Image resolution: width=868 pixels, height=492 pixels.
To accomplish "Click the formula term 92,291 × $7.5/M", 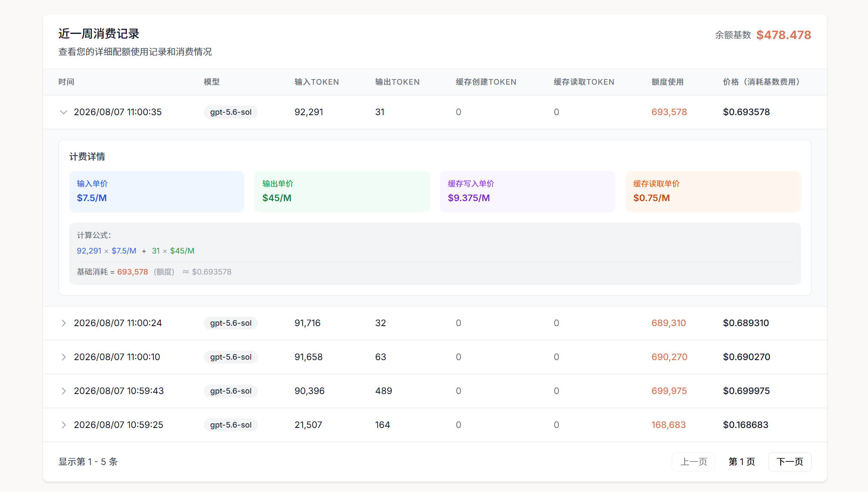I will (x=107, y=251).
